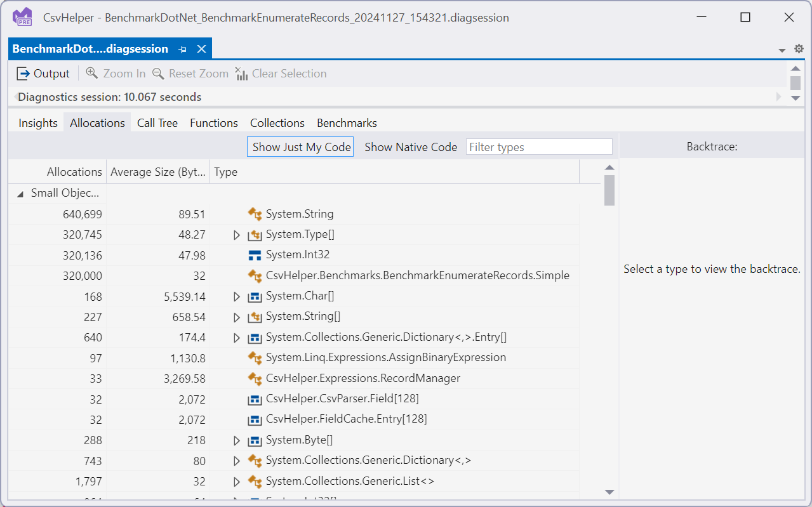
Task: Click the toolbar area scroll-up arrow
Action: (x=795, y=69)
